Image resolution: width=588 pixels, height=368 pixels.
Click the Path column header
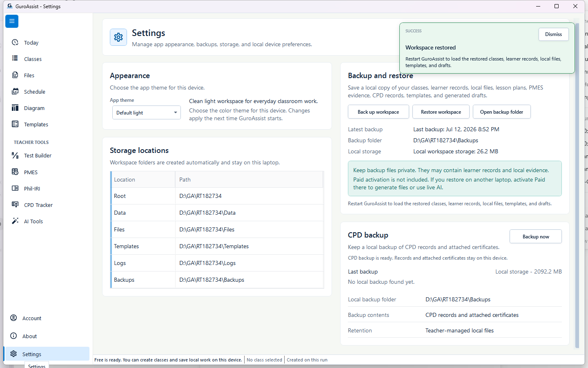pos(249,180)
